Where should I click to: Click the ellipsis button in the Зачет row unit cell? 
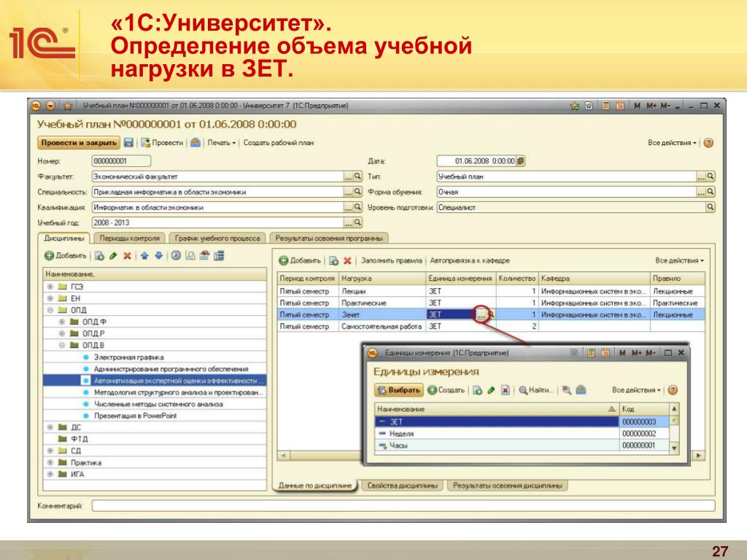click(481, 315)
